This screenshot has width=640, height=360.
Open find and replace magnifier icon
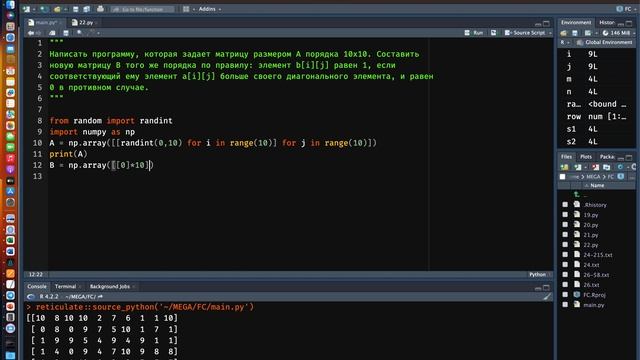coord(80,33)
